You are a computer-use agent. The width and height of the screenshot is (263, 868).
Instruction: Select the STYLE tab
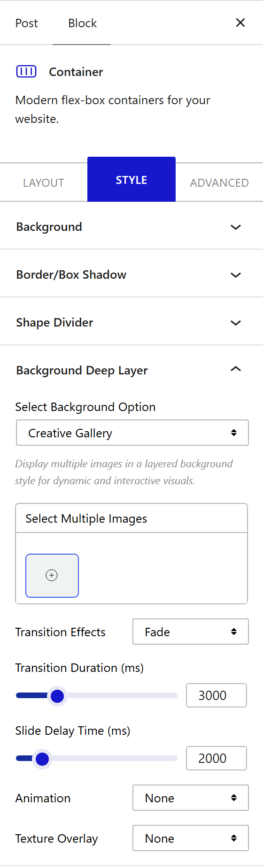coord(131,179)
